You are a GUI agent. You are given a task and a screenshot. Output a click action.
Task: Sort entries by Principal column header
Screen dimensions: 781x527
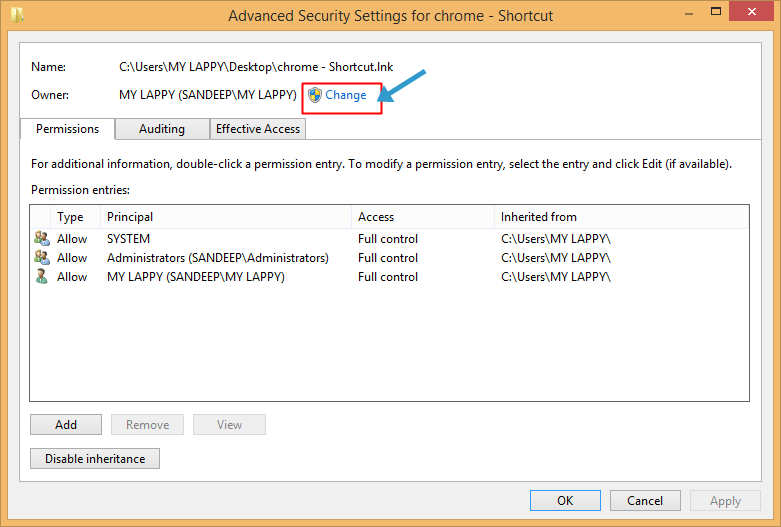(226, 217)
